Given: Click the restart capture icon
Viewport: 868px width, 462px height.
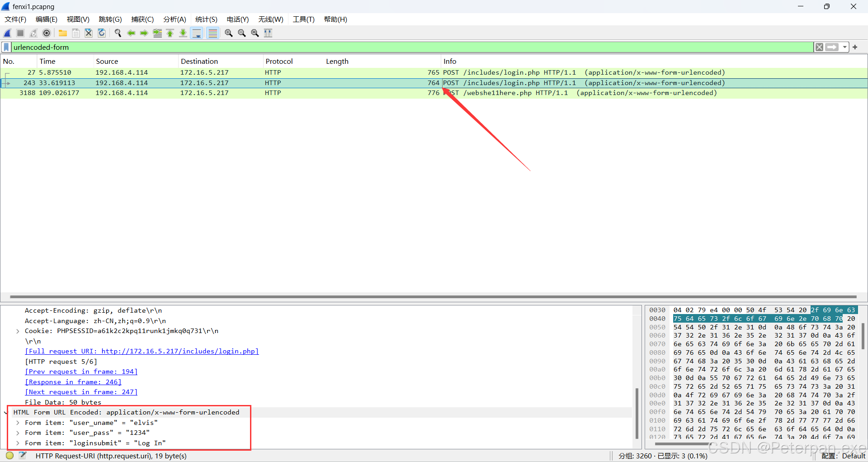Looking at the screenshot, I should [x=33, y=33].
